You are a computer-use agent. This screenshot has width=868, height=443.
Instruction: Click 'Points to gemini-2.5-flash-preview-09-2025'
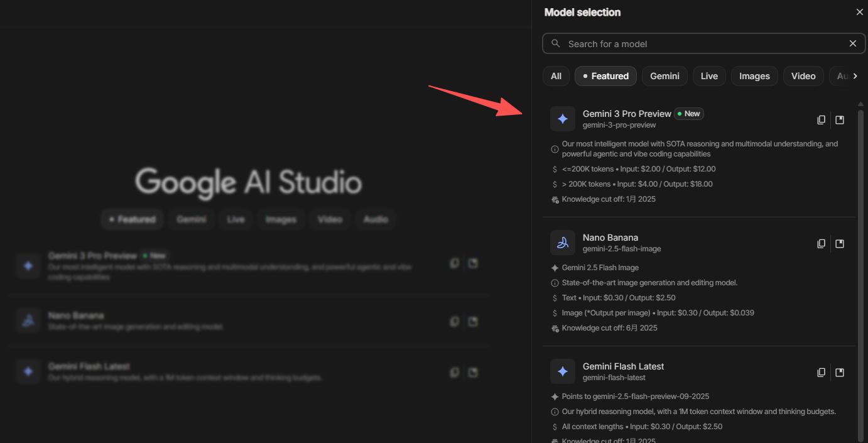[636, 397]
